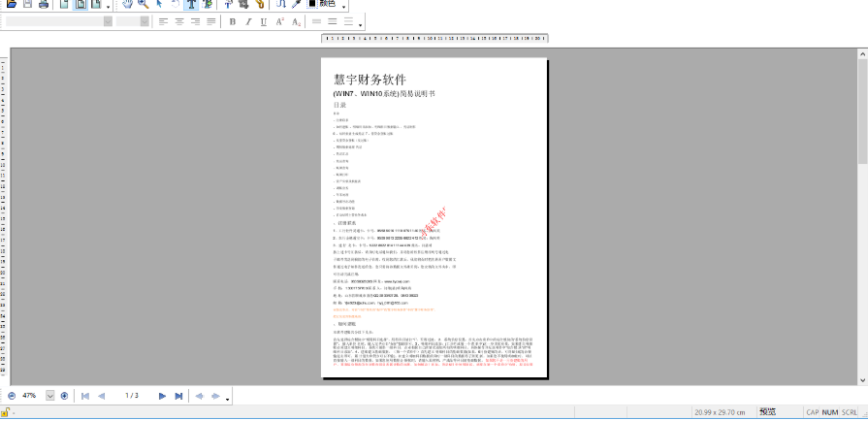Screen dimensions: 868x421
Task: Open formatting toolbar overflow arrow
Action: (x=361, y=24)
